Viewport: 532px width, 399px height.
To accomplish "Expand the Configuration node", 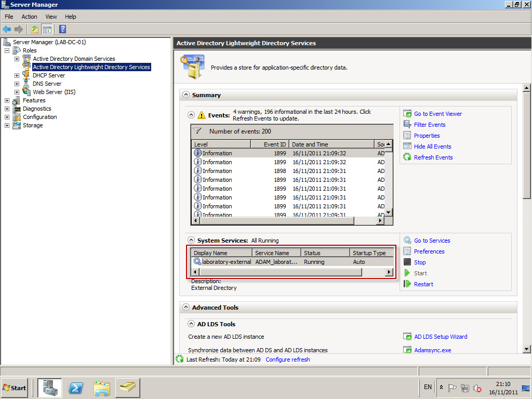I will [7, 117].
